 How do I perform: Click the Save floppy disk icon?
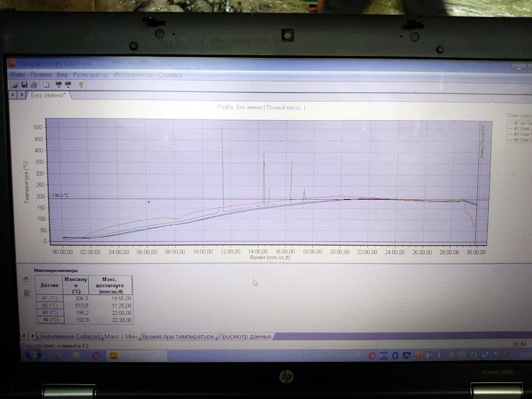(24, 85)
